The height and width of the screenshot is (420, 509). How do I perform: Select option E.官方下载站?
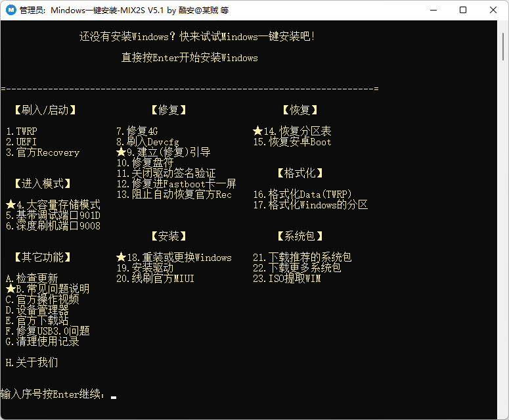(37, 320)
